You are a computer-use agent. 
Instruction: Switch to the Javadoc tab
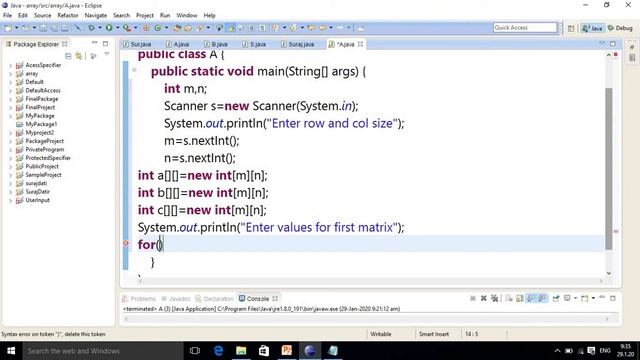pos(176,299)
